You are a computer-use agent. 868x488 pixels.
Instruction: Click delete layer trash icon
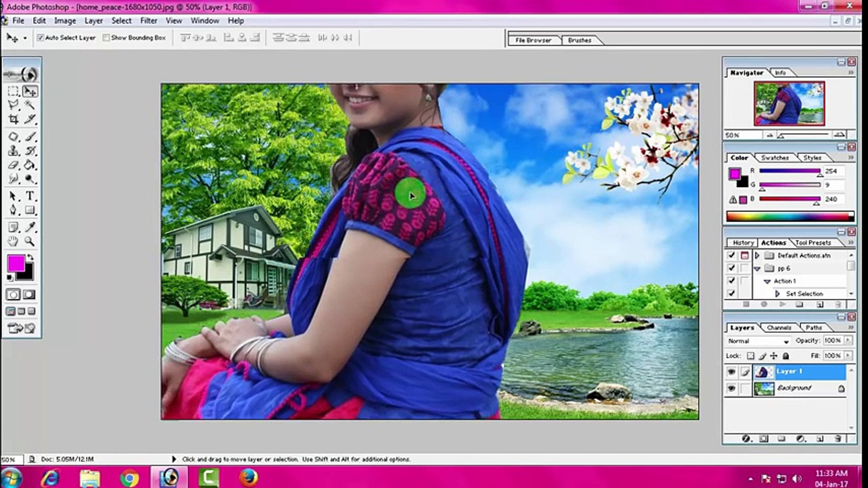(837, 439)
